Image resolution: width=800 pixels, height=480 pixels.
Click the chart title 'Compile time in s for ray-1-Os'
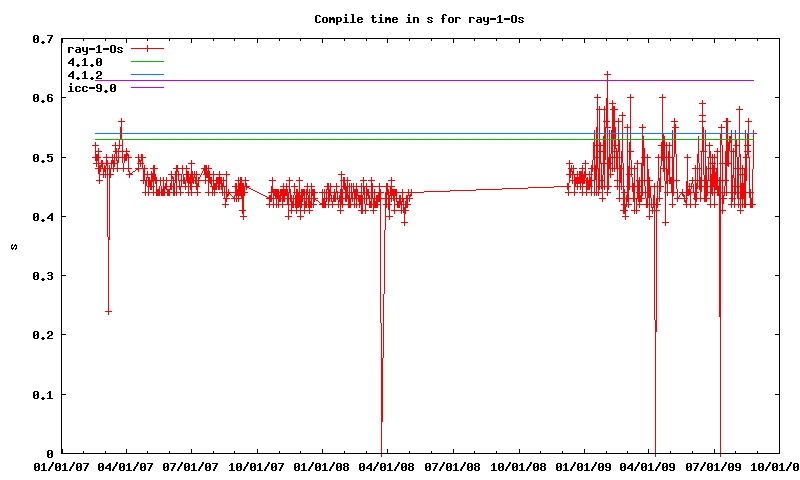point(419,19)
